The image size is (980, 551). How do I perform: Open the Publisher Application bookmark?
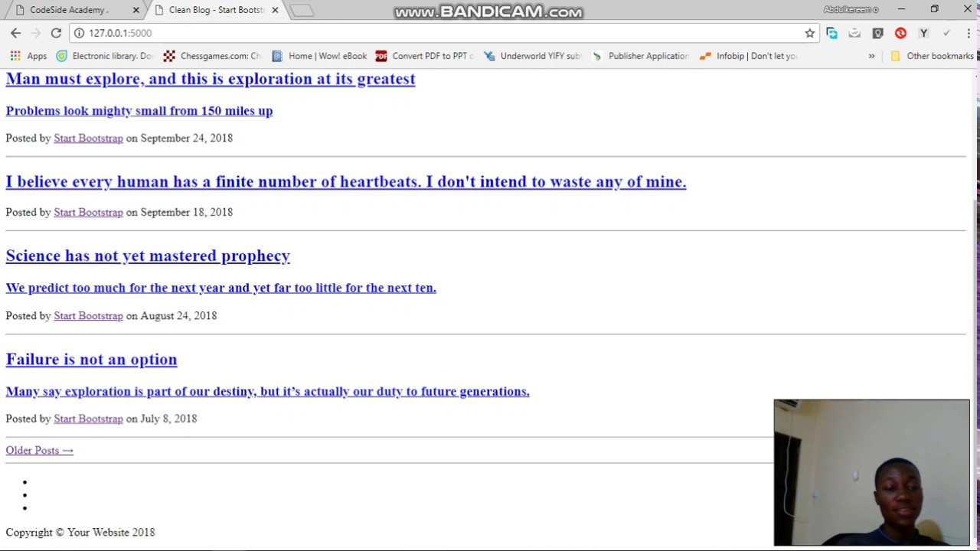click(x=640, y=56)
